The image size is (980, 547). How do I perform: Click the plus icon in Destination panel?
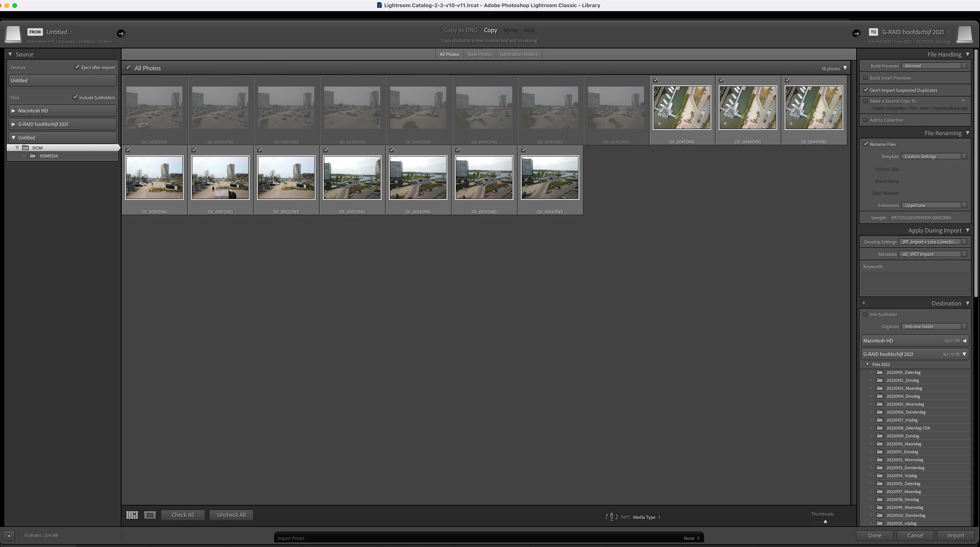864,303
